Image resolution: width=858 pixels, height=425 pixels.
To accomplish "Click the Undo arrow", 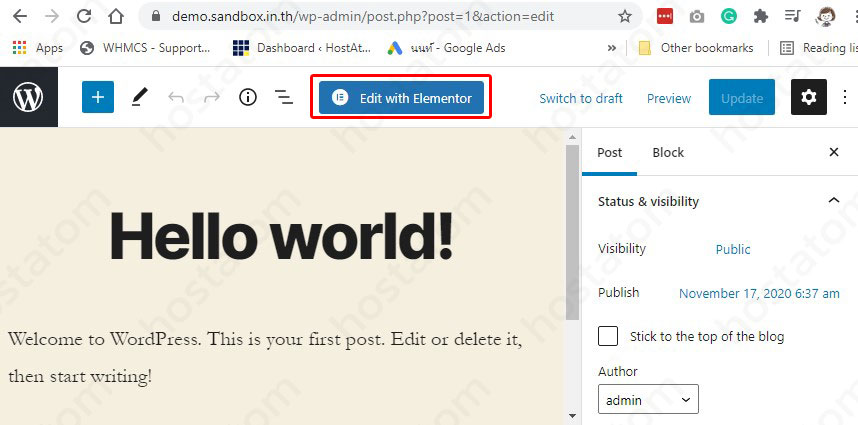I will pos(176,98).
